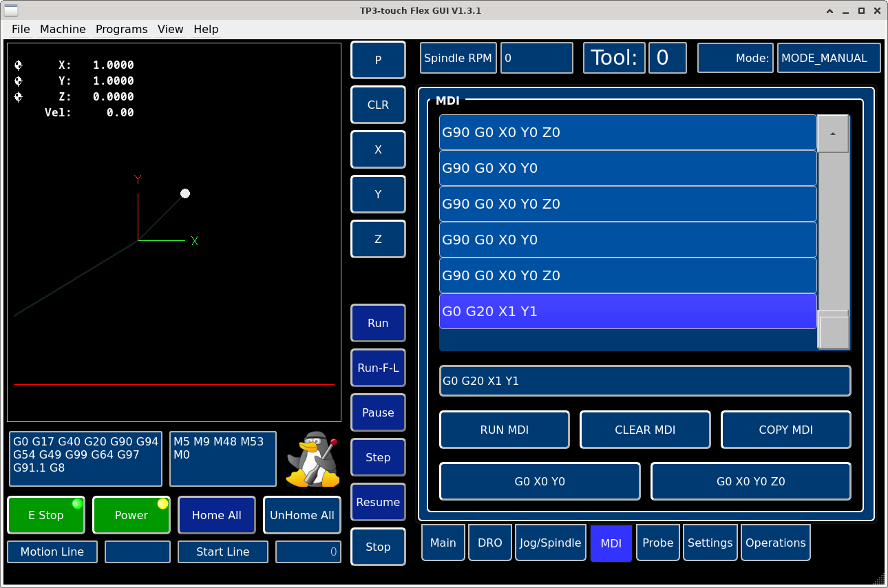Open the Probe tab
This screenshot has height=588, width=888.
click(657, 543)
